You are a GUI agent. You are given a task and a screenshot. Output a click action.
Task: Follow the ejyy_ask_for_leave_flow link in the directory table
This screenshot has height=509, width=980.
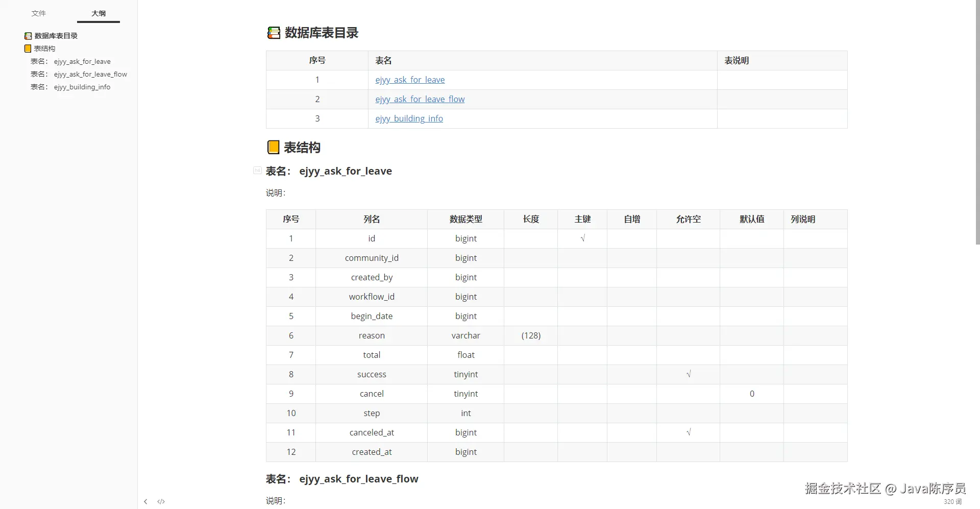pos(420,99)
